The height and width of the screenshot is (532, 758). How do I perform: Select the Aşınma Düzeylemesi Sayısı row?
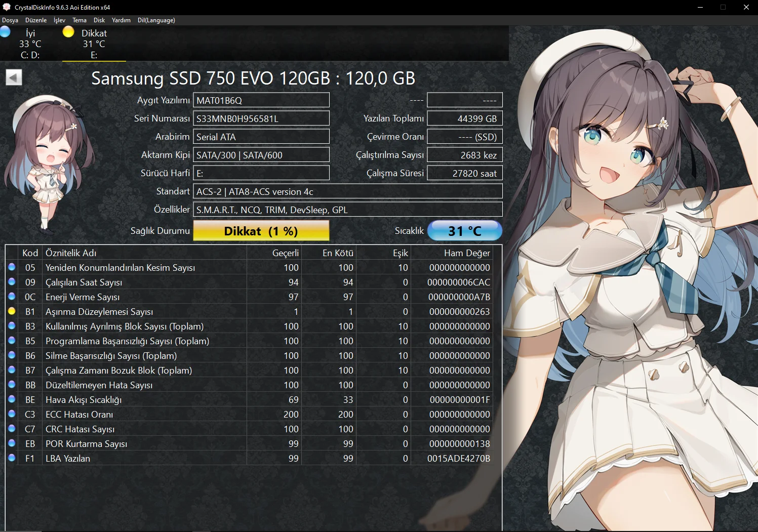click(x=99, y=312)
